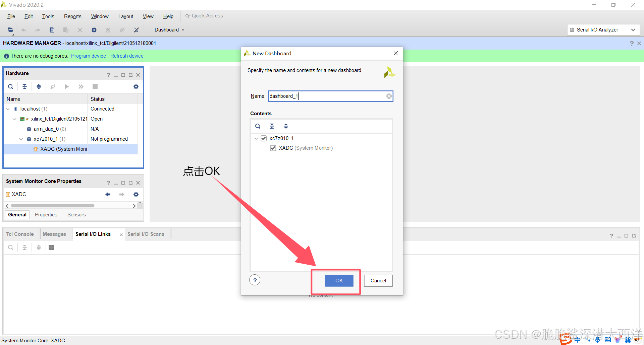
Task: Click help question mark in New Dashboard dialog
Action: click(x=255, y=280)
